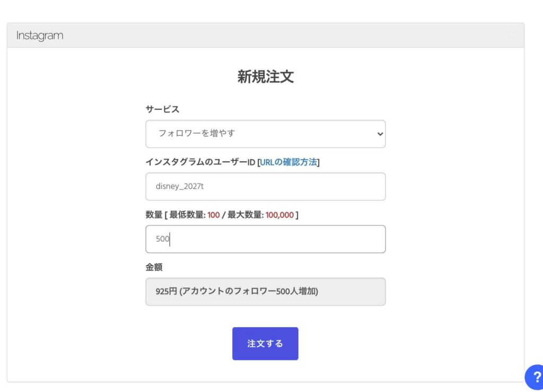The width and height of the screenshot is (543, 392).
Task: Click the 925円 price in the amount box
Action: tap(166, 292)
